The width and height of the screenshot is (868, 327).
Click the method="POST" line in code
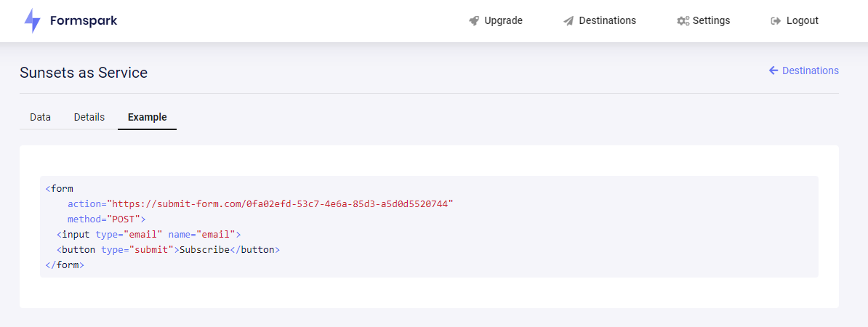coord(106,219)
